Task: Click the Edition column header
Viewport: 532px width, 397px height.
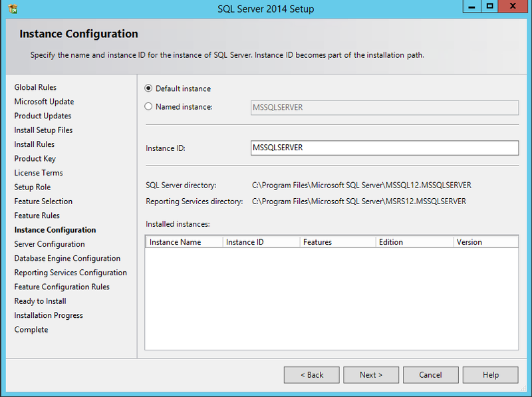Action: coord(414,242)
